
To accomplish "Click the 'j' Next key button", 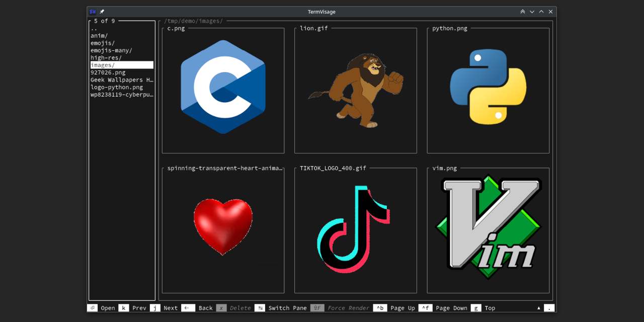I will [x=155, y=308].
